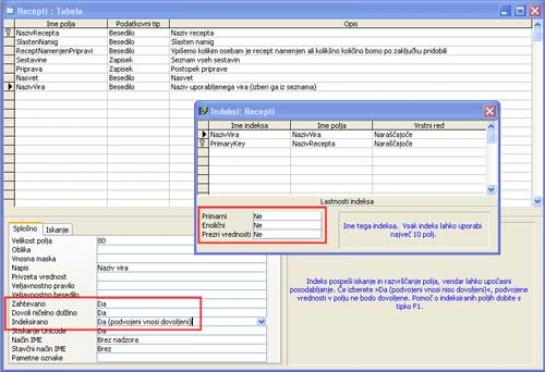
Task: Close the Indeksi: Recepti dialog
Action: (x=490, y=111)
